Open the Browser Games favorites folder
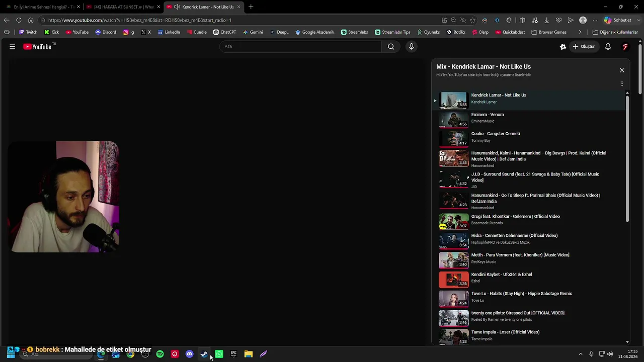The image size is (644, 362). [549, 32]
